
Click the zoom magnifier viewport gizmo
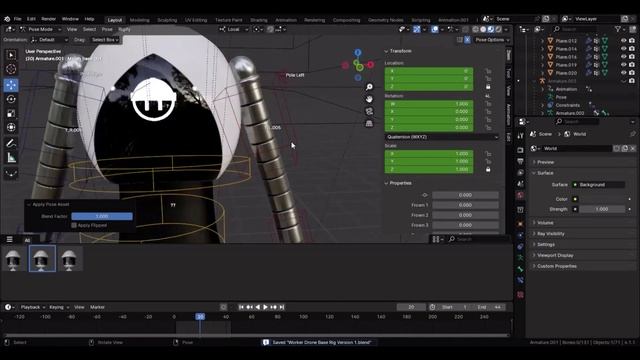(x=369, y=87)
